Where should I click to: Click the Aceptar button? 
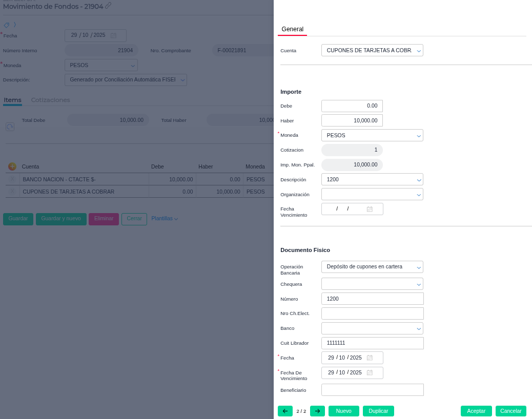point(476,411)
